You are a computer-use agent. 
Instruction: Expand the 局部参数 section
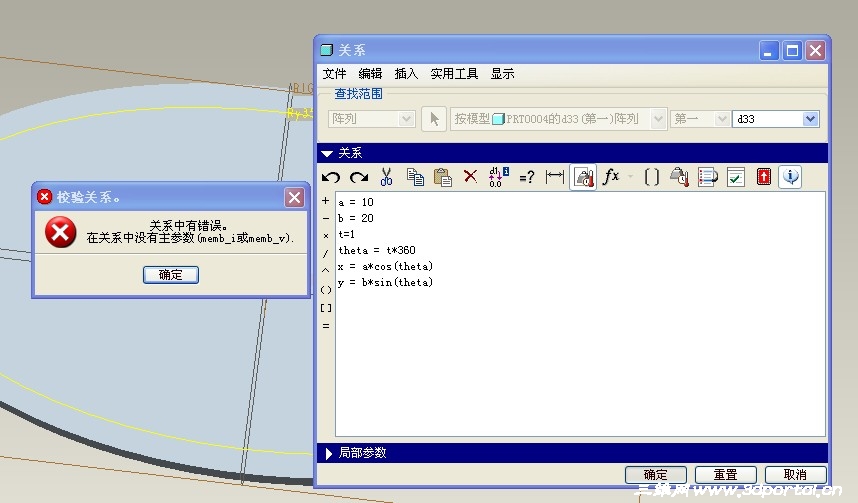coord(328,453)
